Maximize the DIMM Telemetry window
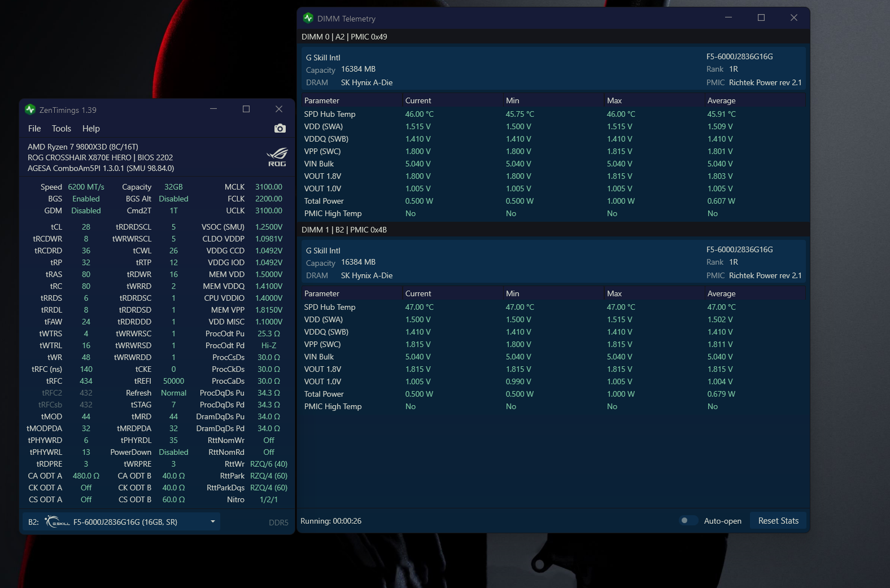890x588 pixels. pyautogui.click(x=761, y=17)
